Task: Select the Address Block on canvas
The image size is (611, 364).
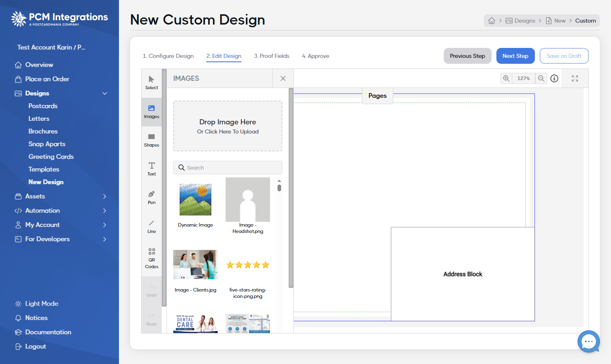Action: tap(463, 274)
